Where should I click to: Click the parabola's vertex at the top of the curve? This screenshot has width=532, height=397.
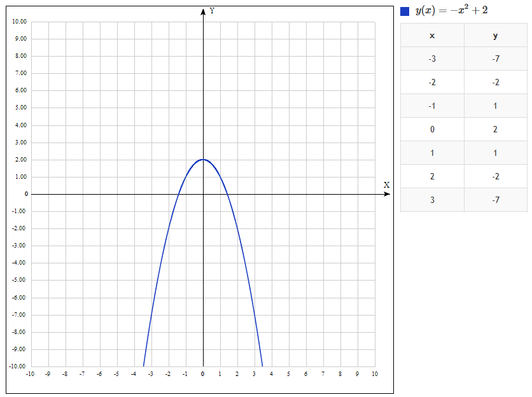[203, 159]
